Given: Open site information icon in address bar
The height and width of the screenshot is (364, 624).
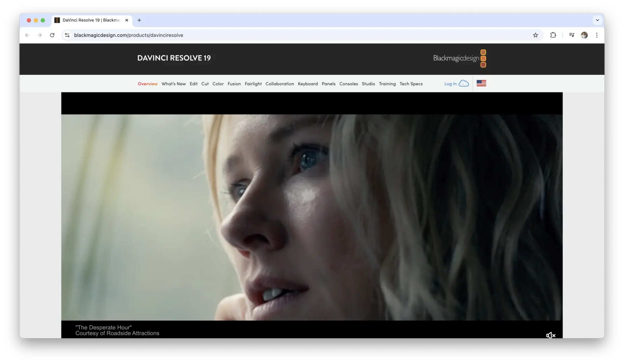Looking at the screenshot, I should pyautogui.click(x=67, y=35).
